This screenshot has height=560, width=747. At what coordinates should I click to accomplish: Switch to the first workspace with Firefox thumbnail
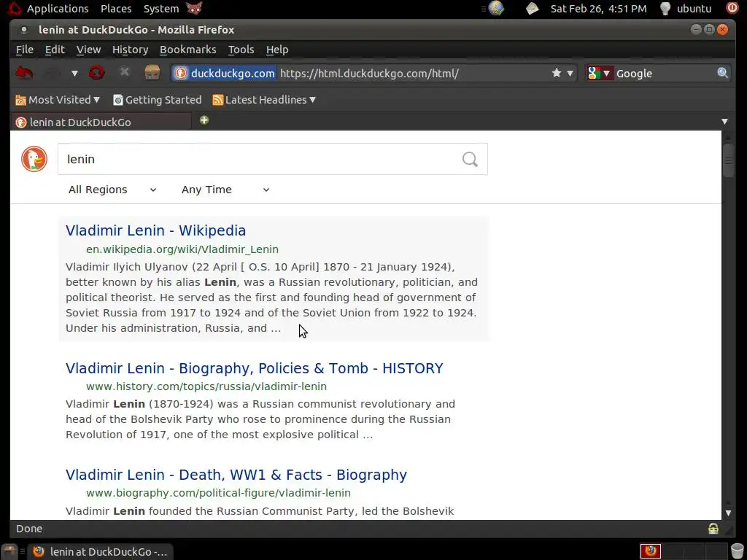click(650, 551)
